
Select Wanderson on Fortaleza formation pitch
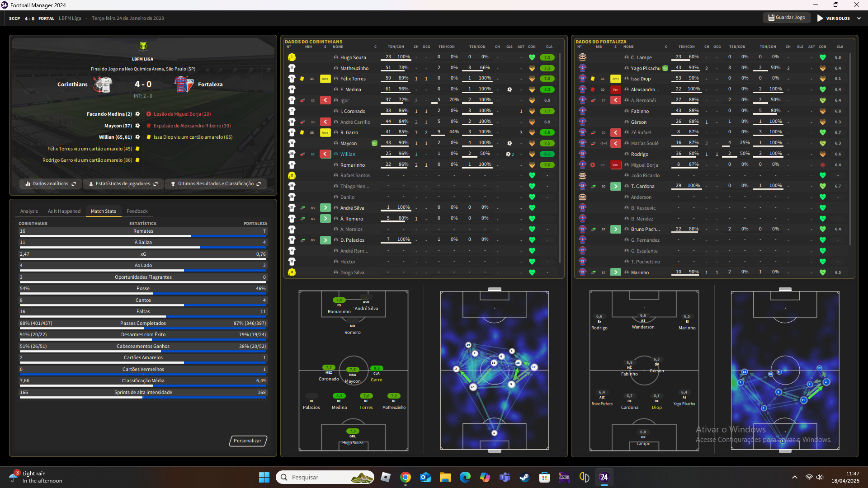(x=643, y=321)
